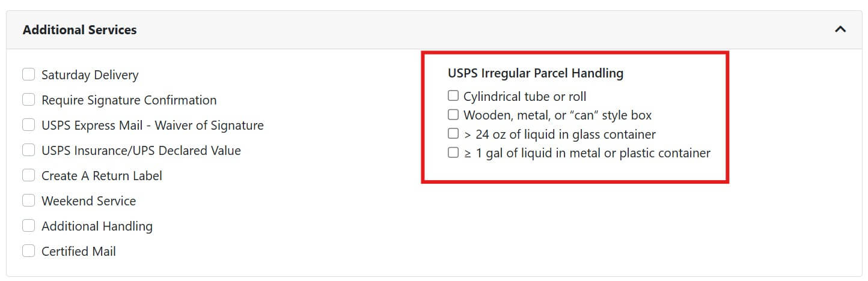Tick USPS Express Mail Waiver of Signature checkbox

(28, 125)
